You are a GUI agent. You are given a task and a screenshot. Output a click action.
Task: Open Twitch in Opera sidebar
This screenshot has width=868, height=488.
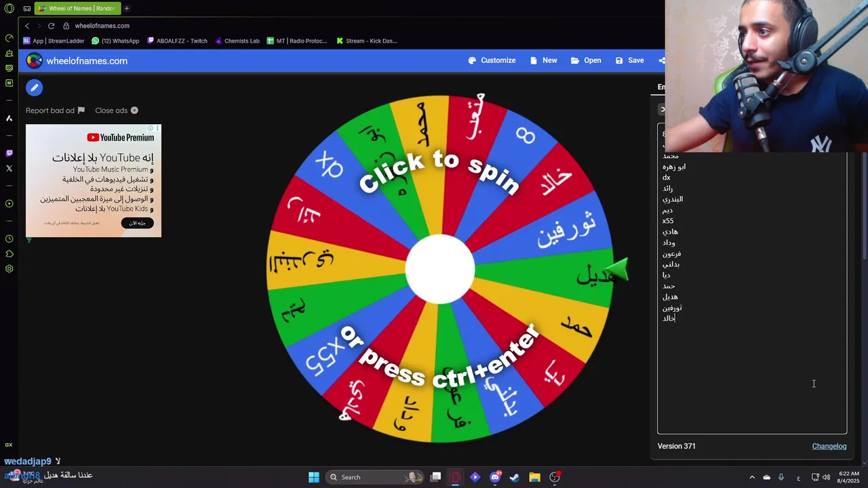tap(9, 153)
